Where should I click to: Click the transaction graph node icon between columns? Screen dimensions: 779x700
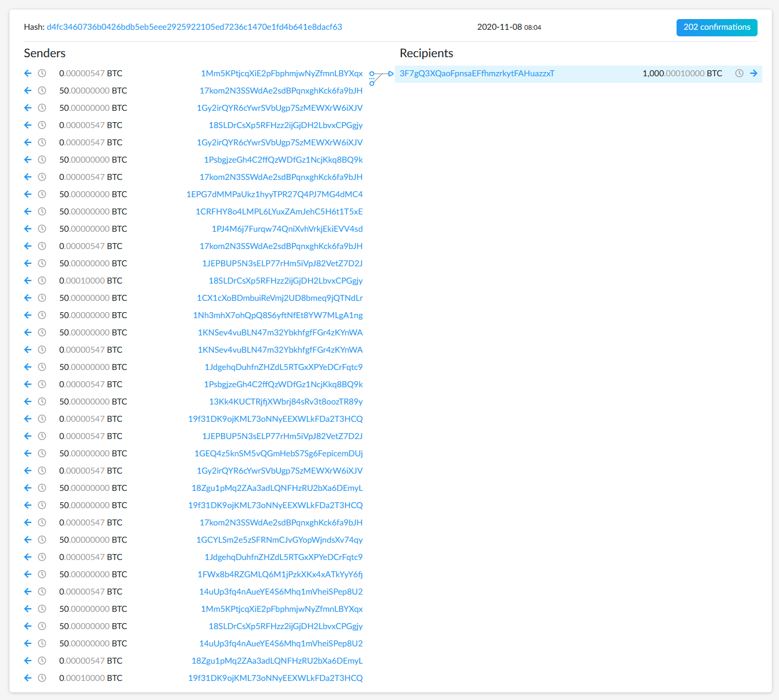pos(376,77)
